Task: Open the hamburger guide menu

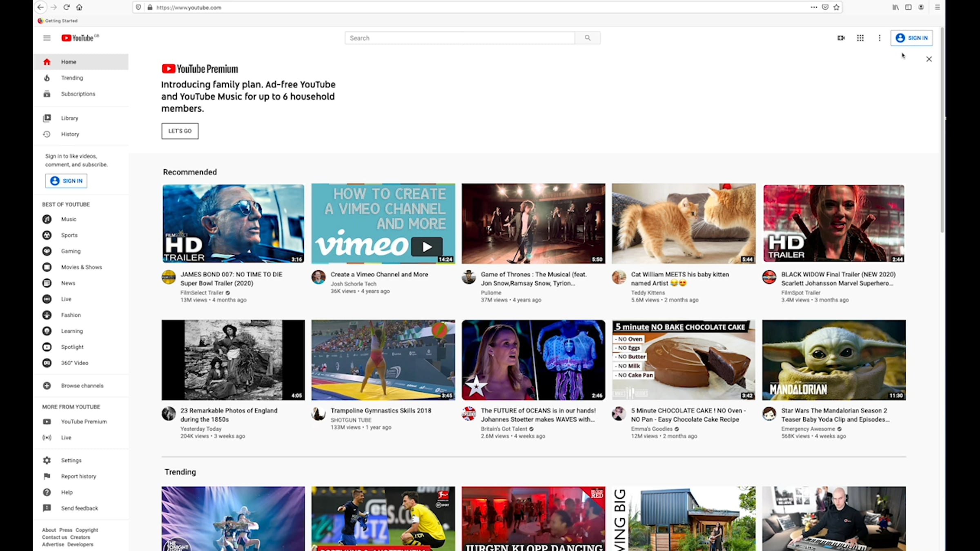Action: [47, 38]
